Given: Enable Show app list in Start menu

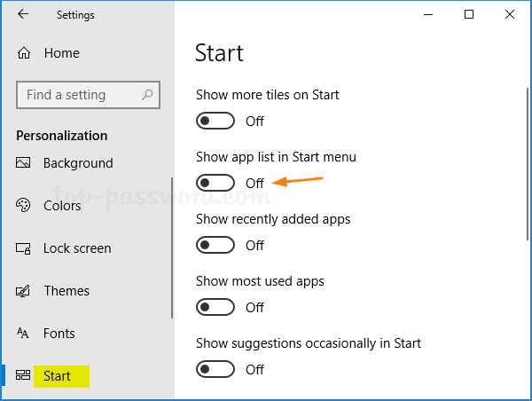Looking at the screenshot, I should click(216, 183).
